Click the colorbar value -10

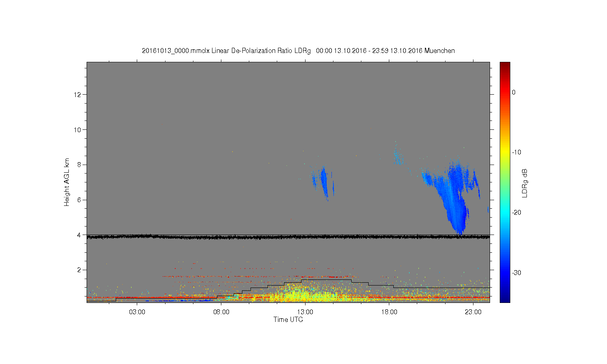click(516, 152)
